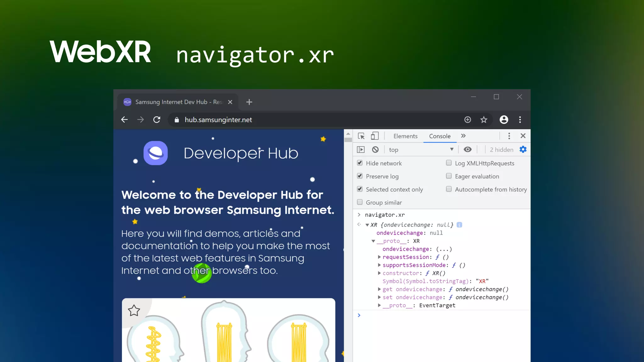The image size is (644, 362).
Task: Click the star icon on the card
Action: coord(134,310)
